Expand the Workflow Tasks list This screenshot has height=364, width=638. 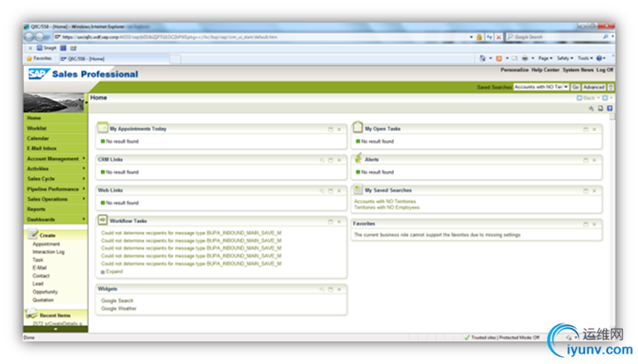pos(112,271)
